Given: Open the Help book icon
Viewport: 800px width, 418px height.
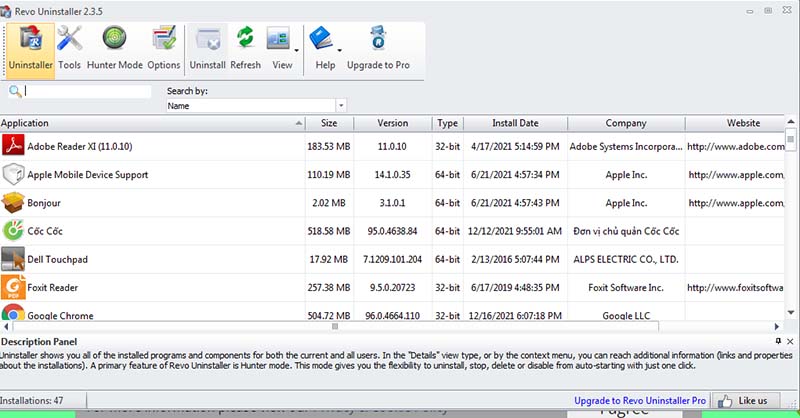Looking at the screenshot, I should point(321,38).
